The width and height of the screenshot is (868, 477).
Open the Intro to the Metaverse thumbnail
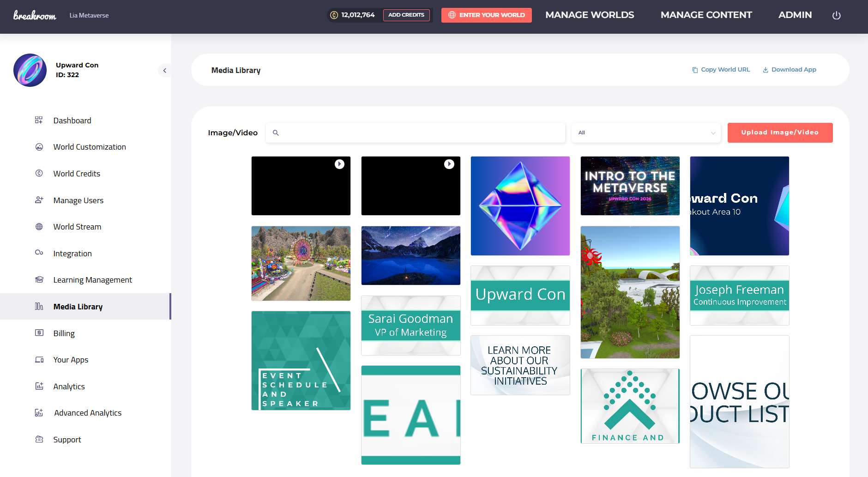(x=630, y=186)
